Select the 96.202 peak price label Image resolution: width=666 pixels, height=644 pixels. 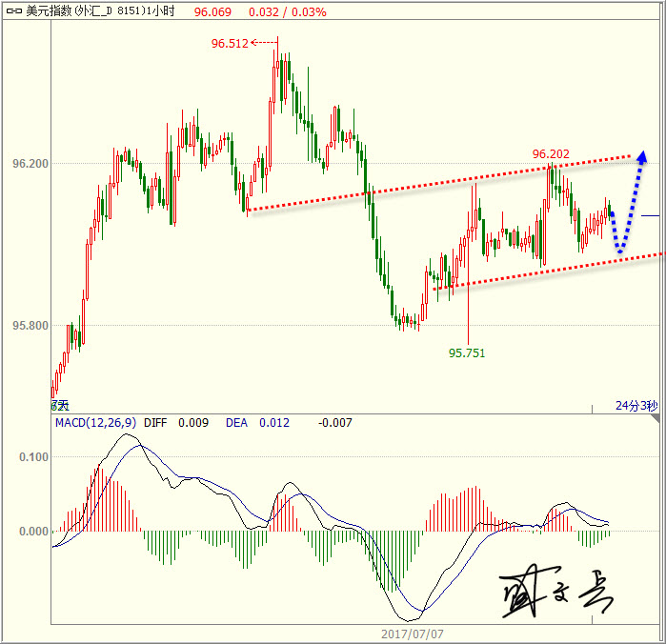(551, 153)
